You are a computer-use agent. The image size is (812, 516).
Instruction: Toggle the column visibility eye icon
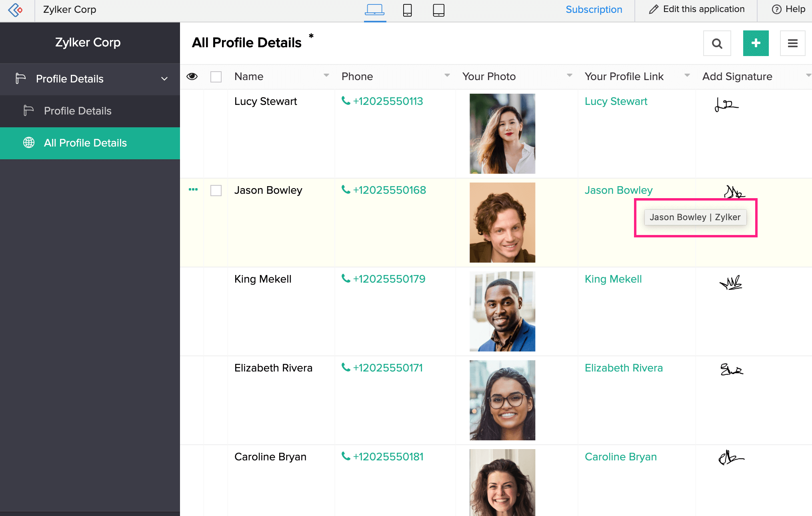click(x=192, y=76)
